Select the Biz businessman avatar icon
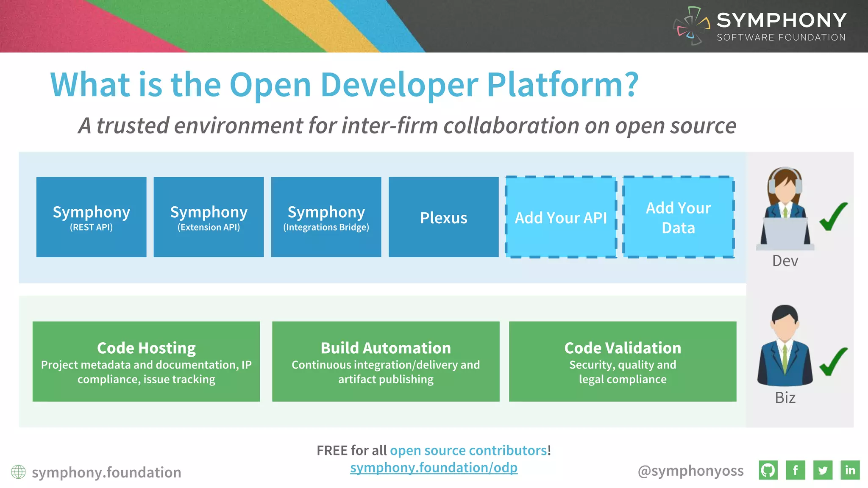This screenshot has height=488, width=868. click(x=785, y=345)
